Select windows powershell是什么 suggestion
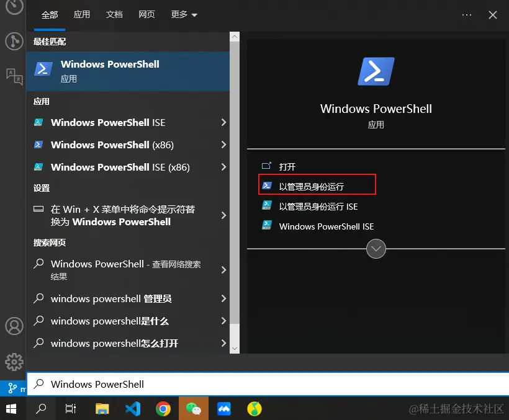Viewport: 509px width, 420px height. click(x=128, y=321)
